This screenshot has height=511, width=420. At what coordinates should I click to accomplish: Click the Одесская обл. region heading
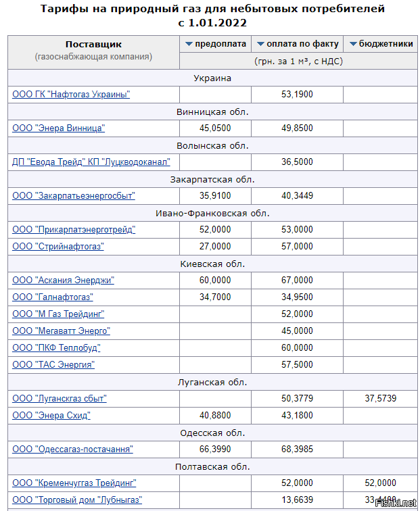pos(212,433)
